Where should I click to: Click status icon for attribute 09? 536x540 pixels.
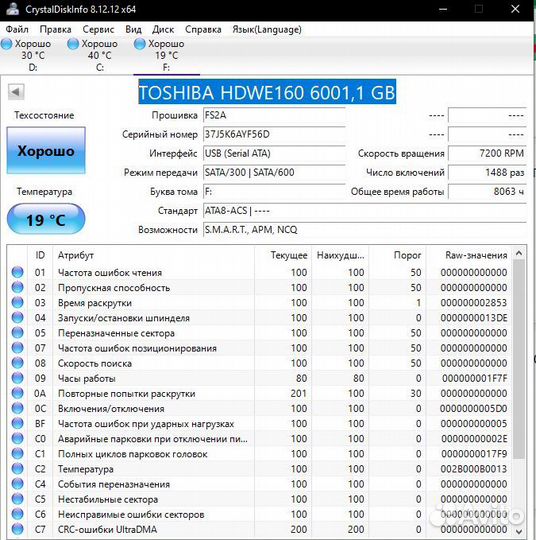click(18, 378)
